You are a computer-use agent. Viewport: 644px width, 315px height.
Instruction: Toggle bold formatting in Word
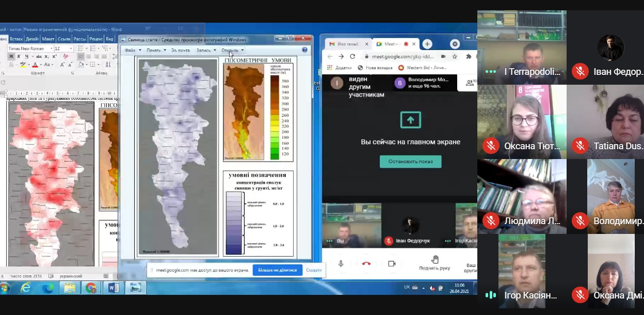tap(11, 56)
